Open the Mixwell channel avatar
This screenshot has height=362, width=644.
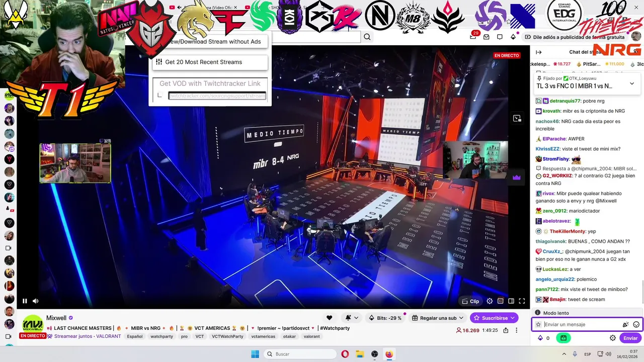33,324
